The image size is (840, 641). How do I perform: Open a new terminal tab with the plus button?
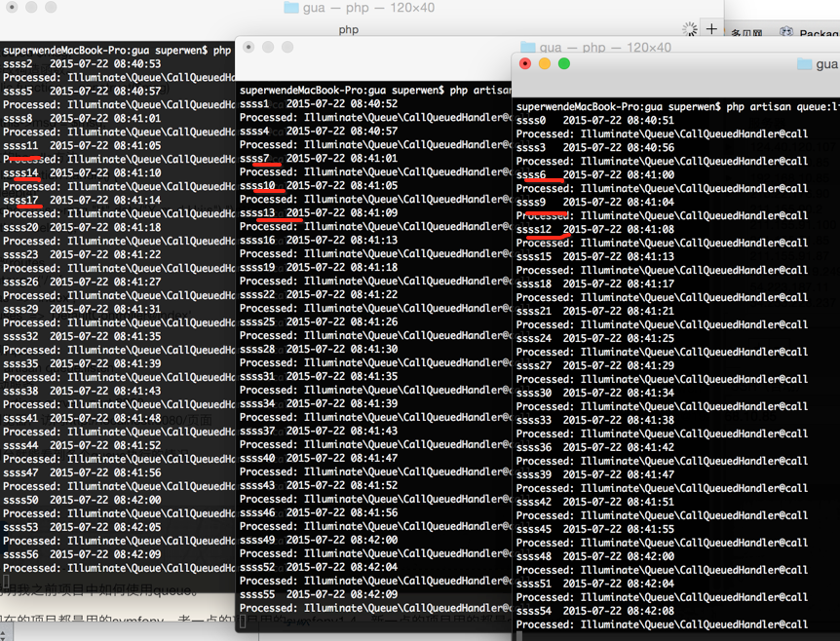pos(711,29)
